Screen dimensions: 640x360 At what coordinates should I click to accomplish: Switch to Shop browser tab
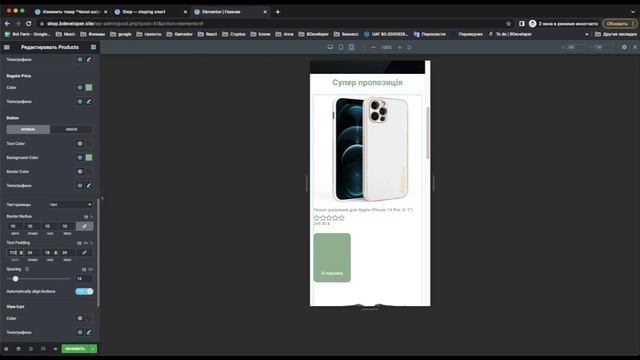coord(150,12)
